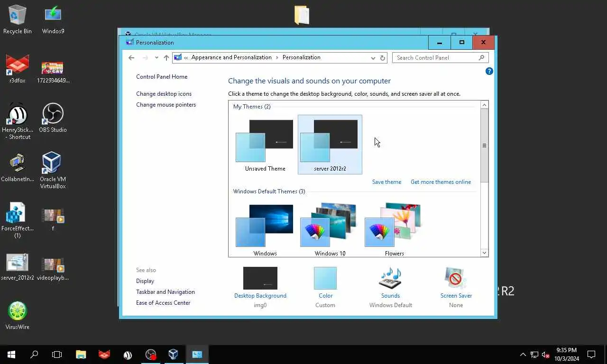Select the Unsaved Theme thumbnail

265,145
